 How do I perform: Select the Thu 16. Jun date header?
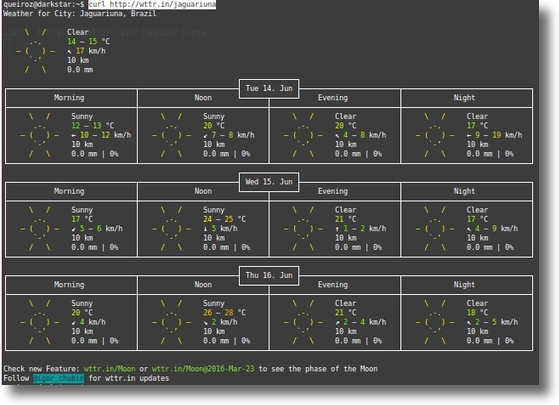pos(269,275)
